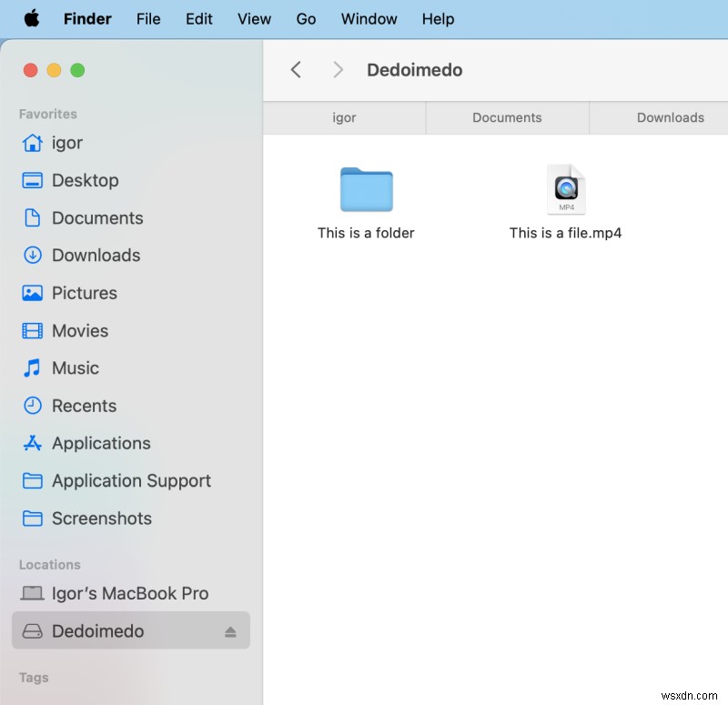Viewport: 728px width, 705px height.
Task: Open the File menu
Action: [148, 18]
